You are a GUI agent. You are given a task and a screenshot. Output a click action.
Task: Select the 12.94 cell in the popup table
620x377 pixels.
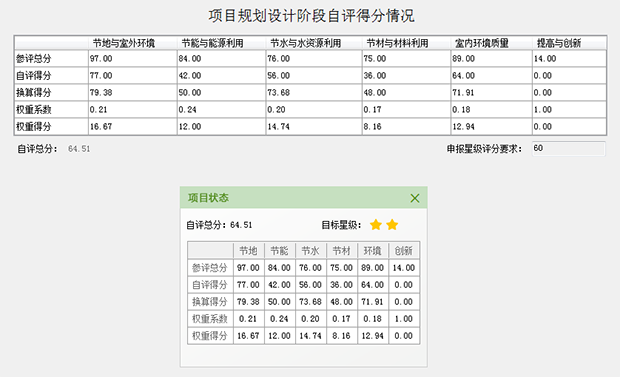point(373,336)
